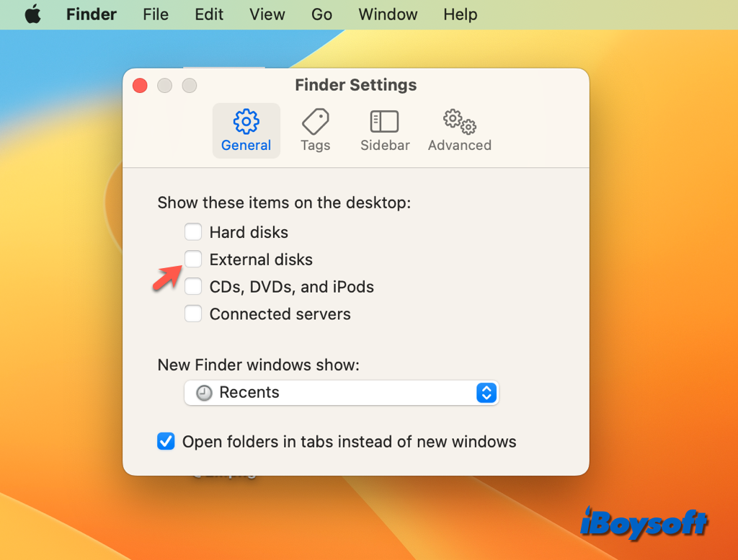The width and height of the screenshot is (738, 560).
Task: Open the File menu
Action: [156, 14]
